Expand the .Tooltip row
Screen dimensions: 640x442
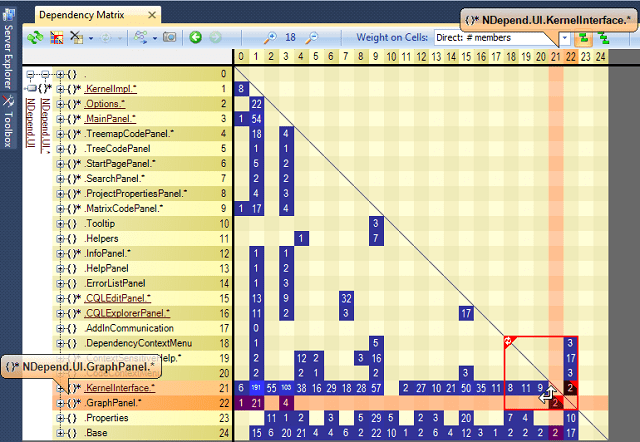(60, 224)
